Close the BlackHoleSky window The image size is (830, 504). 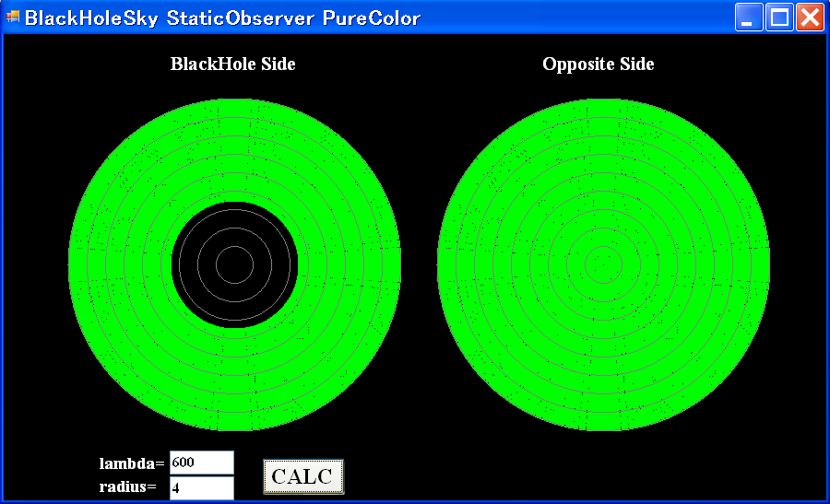810,18
